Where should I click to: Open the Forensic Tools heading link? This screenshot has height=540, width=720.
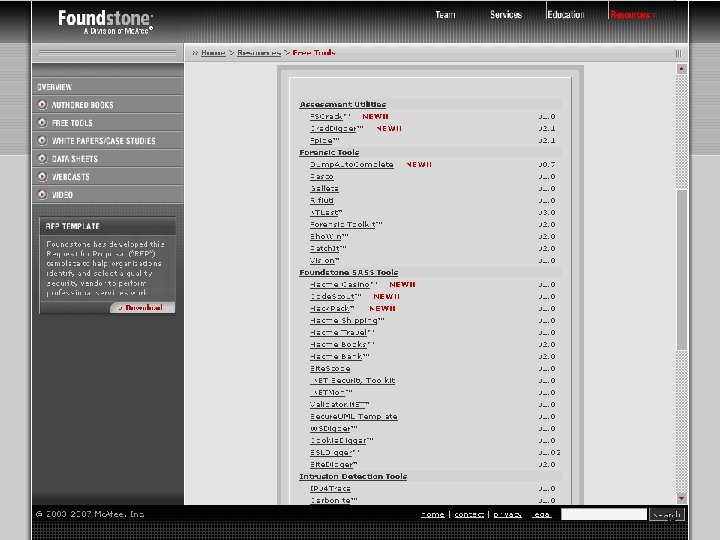(329, 152)
